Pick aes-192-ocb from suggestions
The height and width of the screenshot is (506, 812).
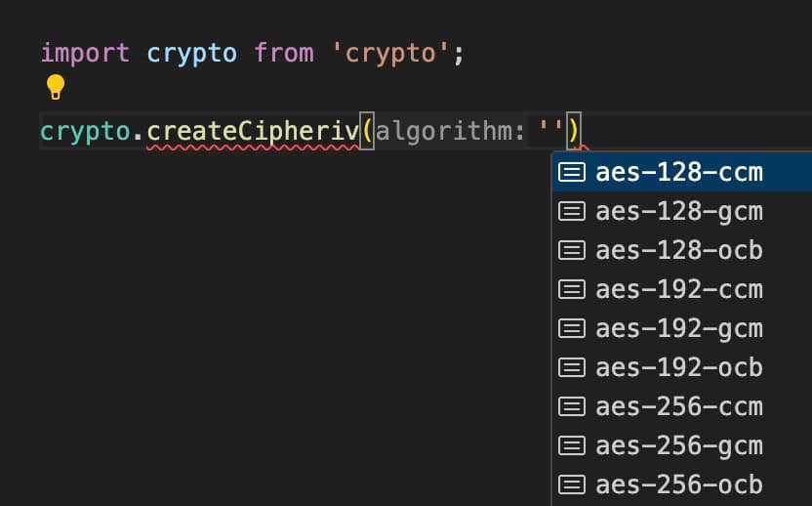click(x=682, y=367)
